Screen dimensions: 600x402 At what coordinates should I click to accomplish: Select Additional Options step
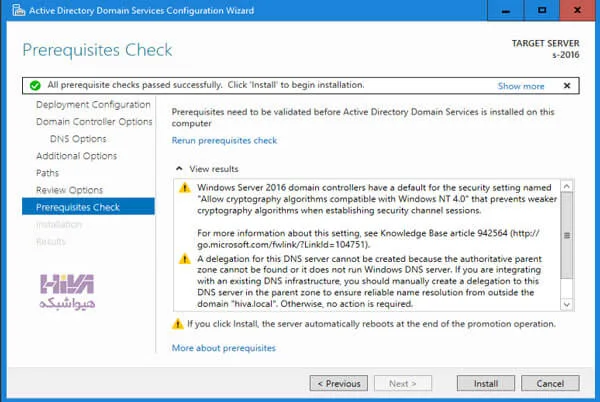tap(77, 156)
